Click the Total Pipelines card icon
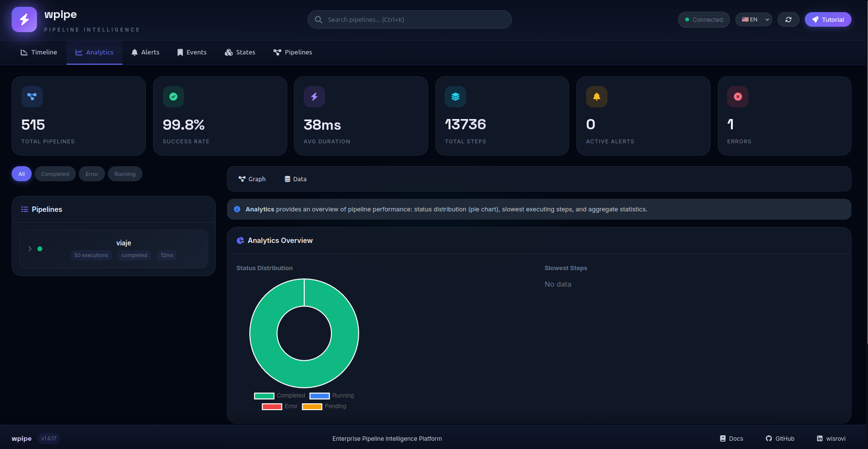This screenshot has width=868, height=449. point(32,97)
